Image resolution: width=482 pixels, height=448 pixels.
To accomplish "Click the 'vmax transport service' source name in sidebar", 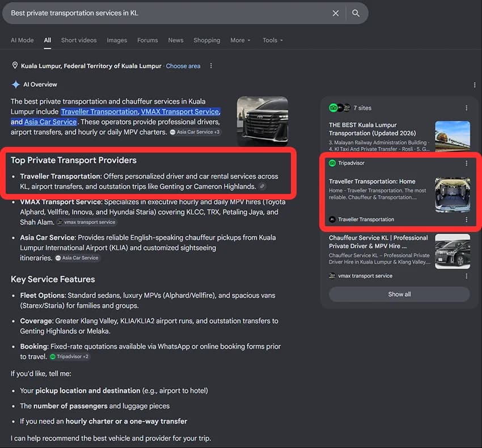I will coord(365,276).
